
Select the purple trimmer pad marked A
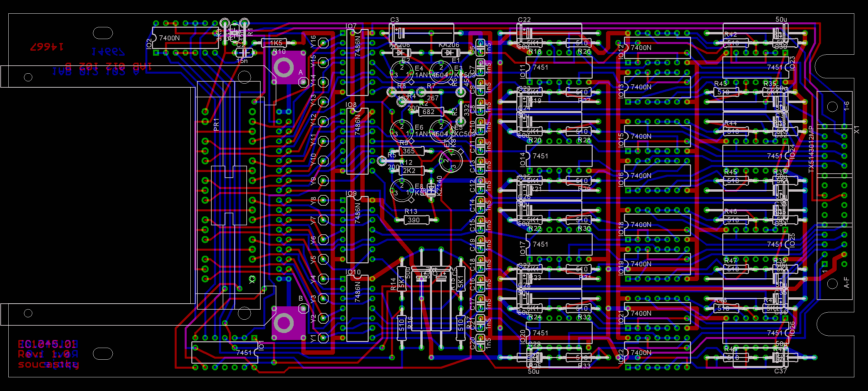pyautogui.click(x=284, y=67)
